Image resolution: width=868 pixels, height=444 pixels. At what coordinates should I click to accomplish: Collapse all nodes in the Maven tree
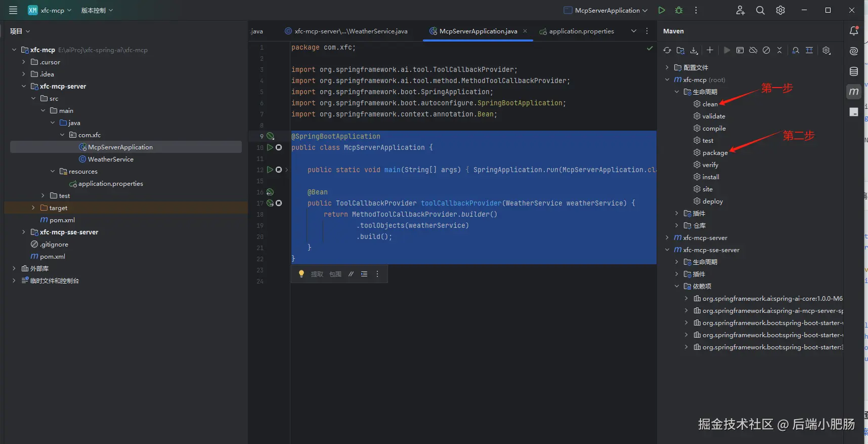(x=779, y=50)
